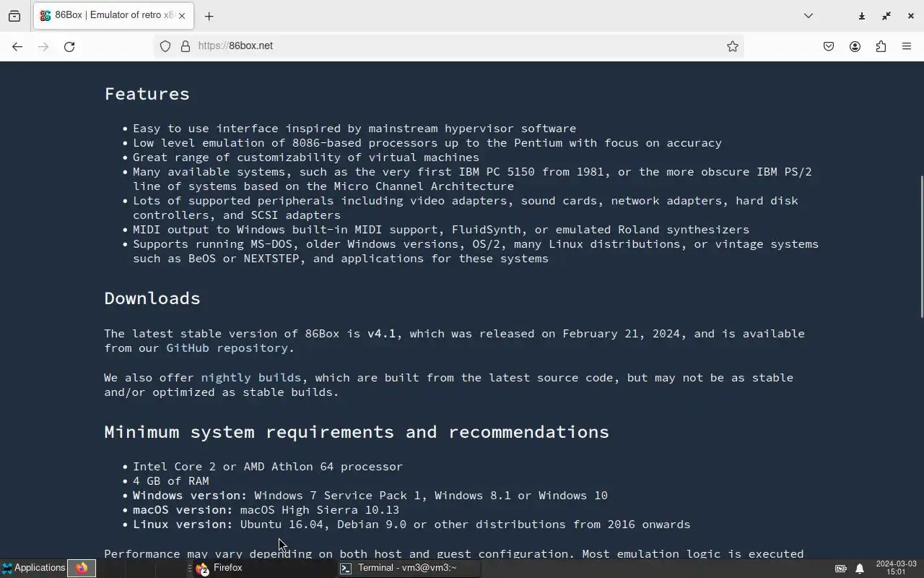The image size is (924, 578).
Task: Open the list all tabs dropdown
Action: 808,16
